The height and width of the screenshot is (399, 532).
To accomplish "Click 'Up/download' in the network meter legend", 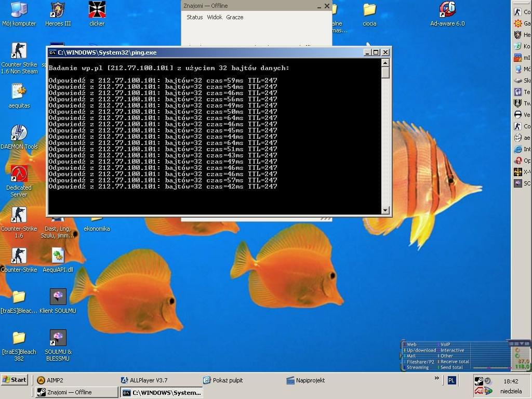I will coord(421,350).
